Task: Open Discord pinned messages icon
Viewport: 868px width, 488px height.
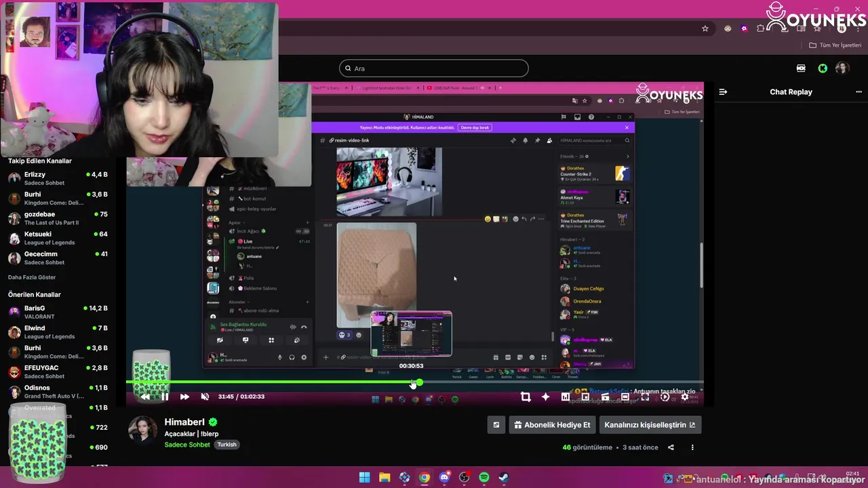Action: pos(537,140)
